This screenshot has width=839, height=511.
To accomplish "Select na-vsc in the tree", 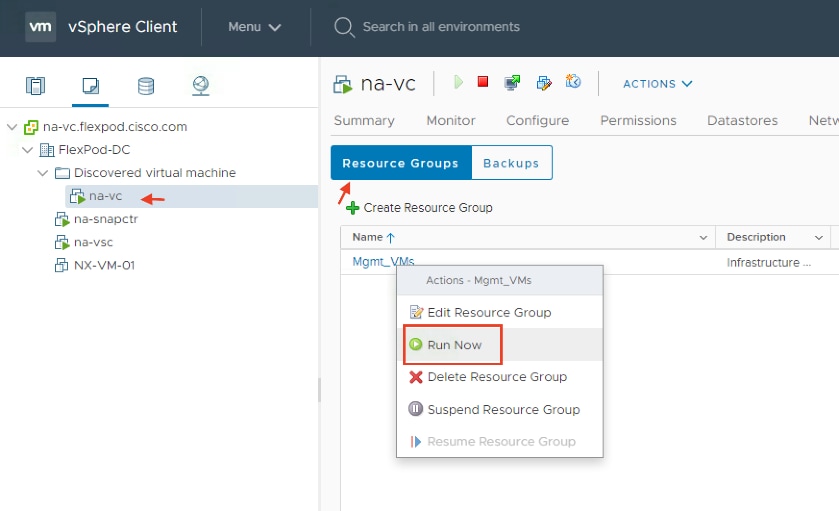I will 94,242.
